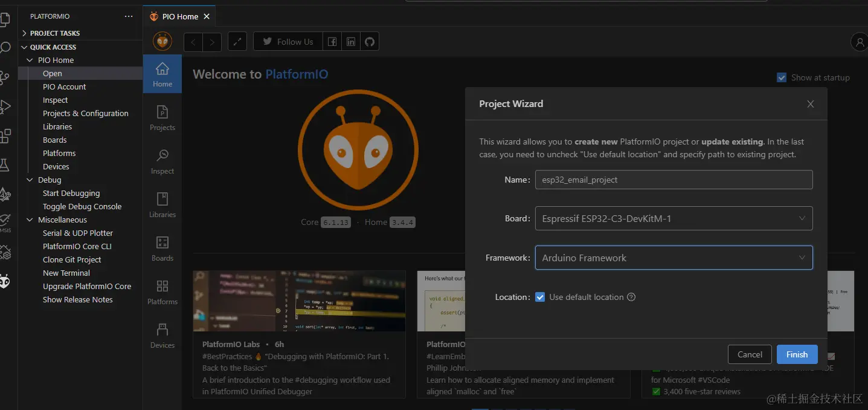Select Platforms in the Quick Access tree
This screenshot has height=410, width=868.
click(80, 153)
